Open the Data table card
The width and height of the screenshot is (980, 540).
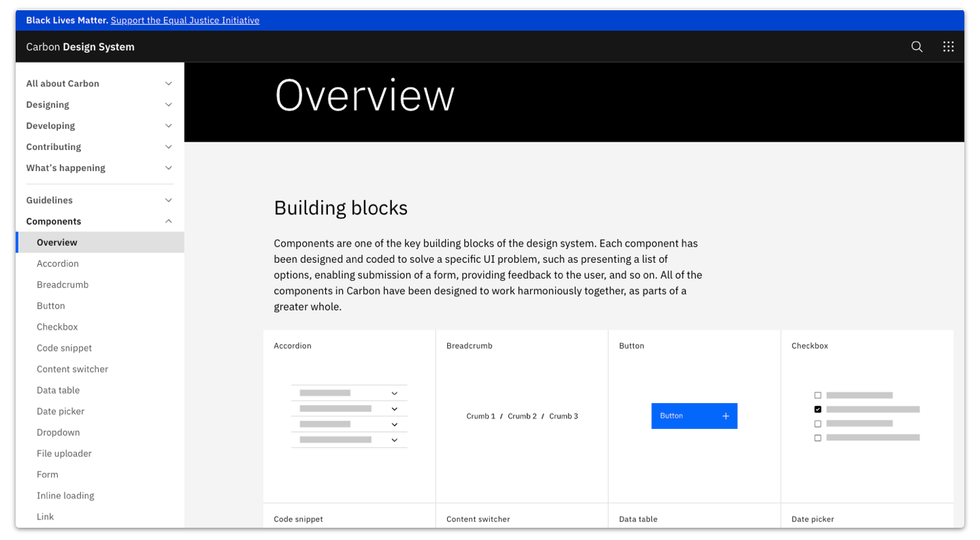coord(694,515)
